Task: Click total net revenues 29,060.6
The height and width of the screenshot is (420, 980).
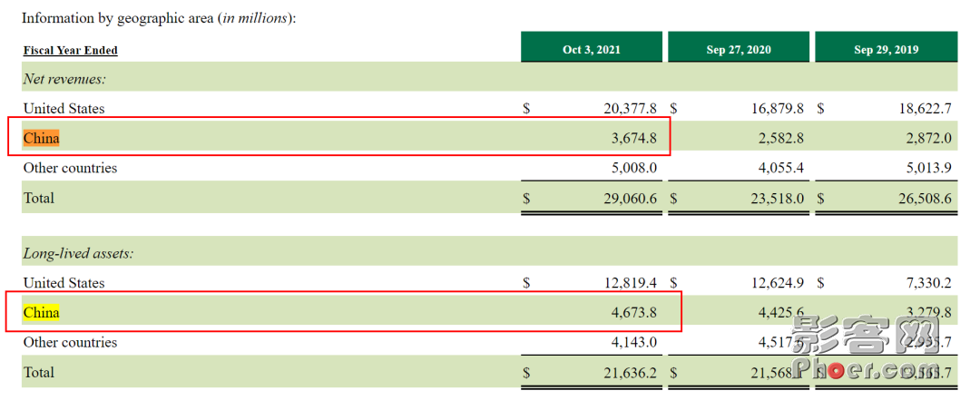Action: 630,198
